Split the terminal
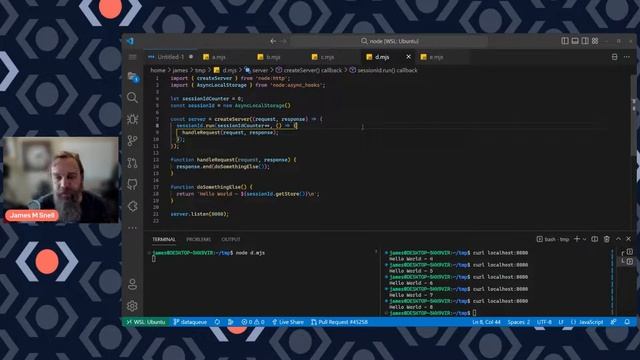This screenshot has width=640, height=360. click(x=595, y=239)
